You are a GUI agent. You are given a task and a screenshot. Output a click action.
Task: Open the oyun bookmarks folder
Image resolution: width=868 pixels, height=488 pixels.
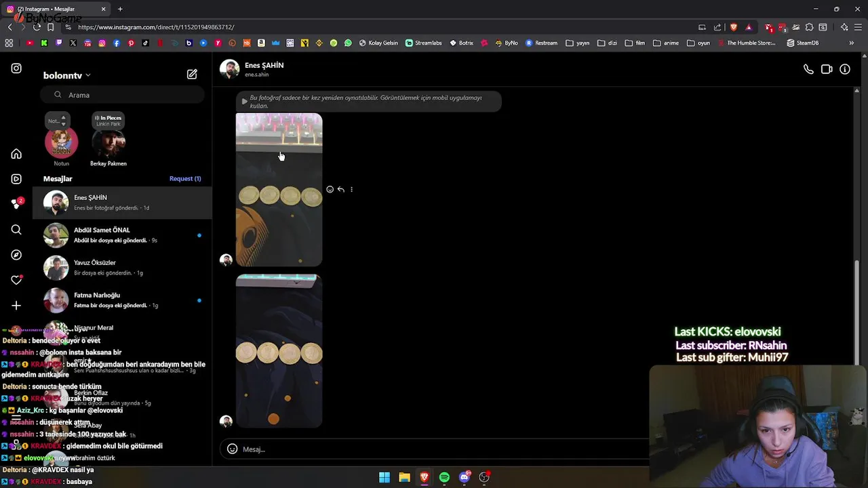click(x=698, y=43)
